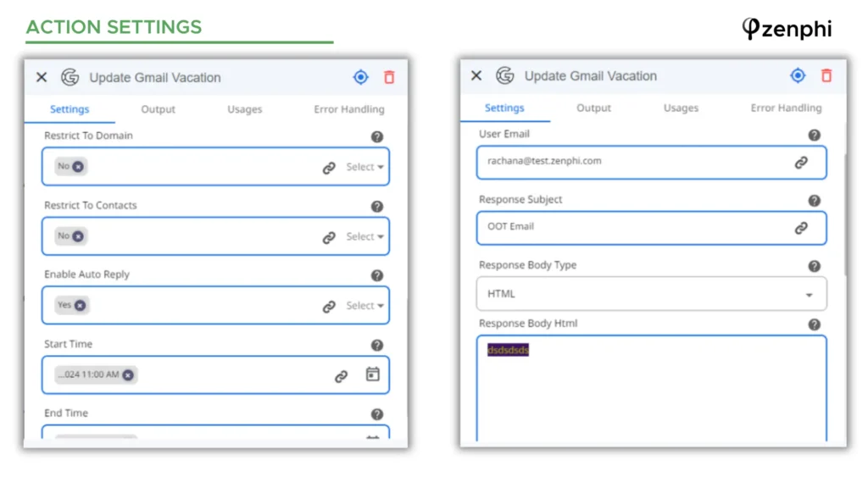
Task: Open the calendar picker for Start Time
Action: 373,374
